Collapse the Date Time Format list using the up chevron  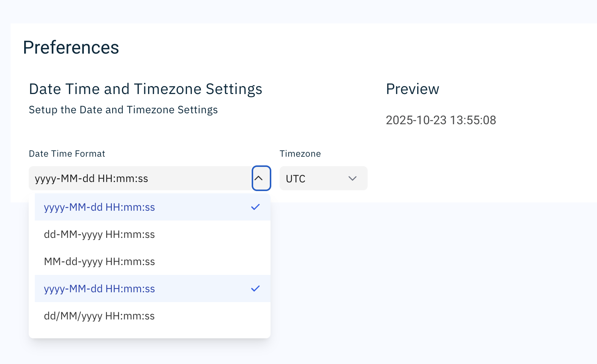[261, 178]
